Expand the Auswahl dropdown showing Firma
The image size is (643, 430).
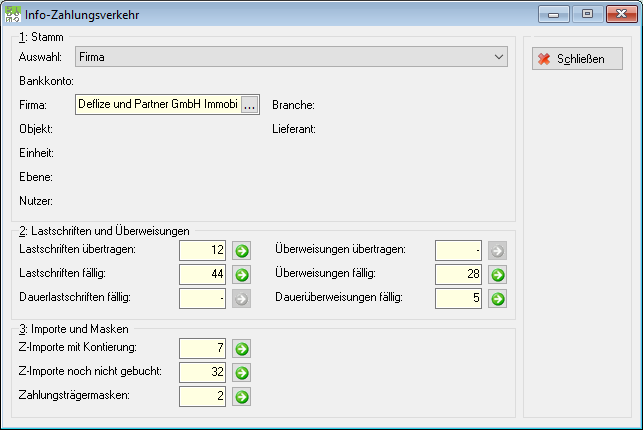[x=291, y=57]
